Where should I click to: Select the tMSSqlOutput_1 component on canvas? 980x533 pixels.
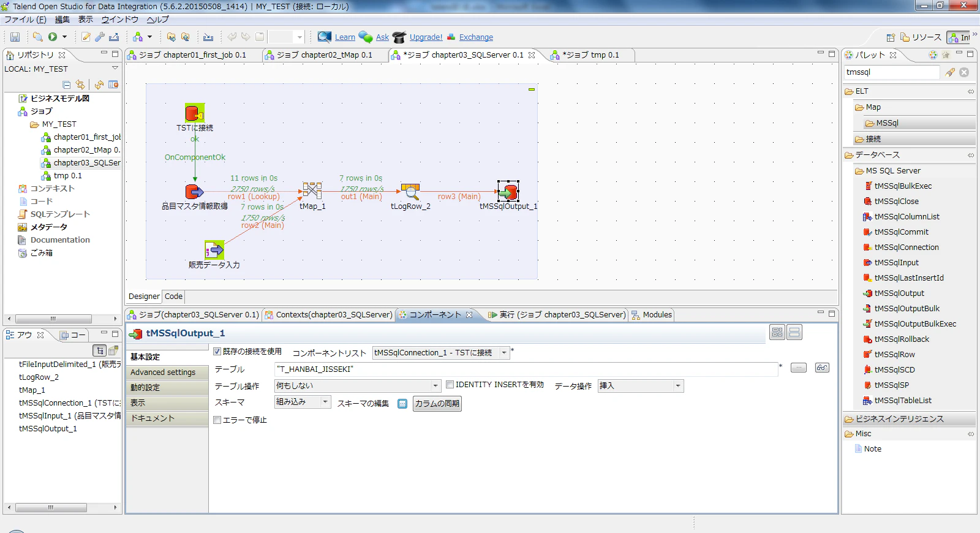click(508, 191)
